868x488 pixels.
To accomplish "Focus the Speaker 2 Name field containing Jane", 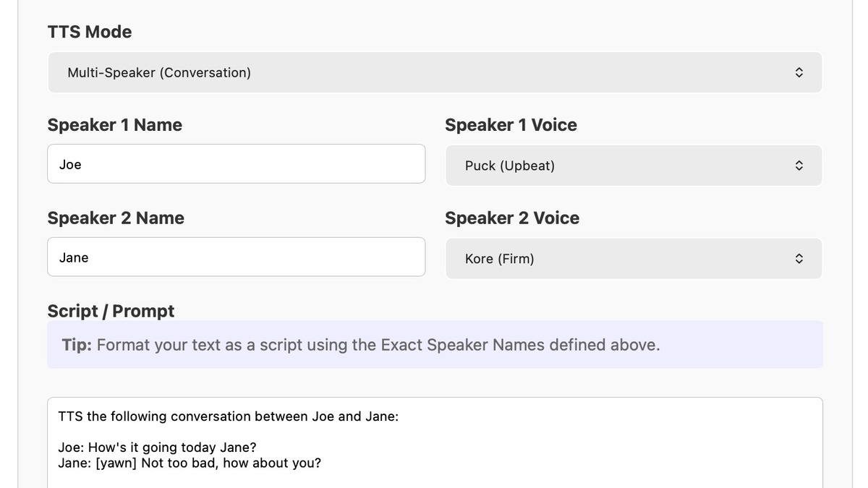I will 236,257.
